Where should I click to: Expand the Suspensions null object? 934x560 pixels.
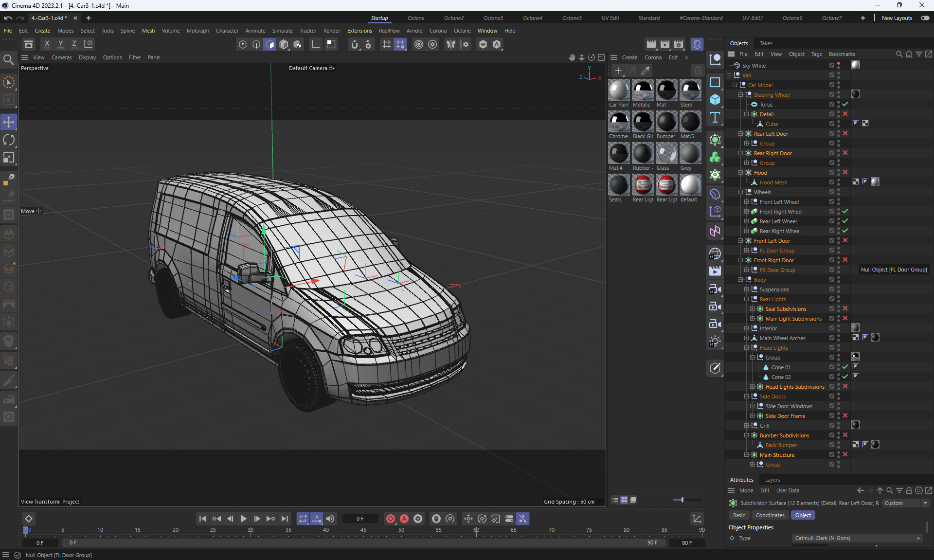[746, 289]
